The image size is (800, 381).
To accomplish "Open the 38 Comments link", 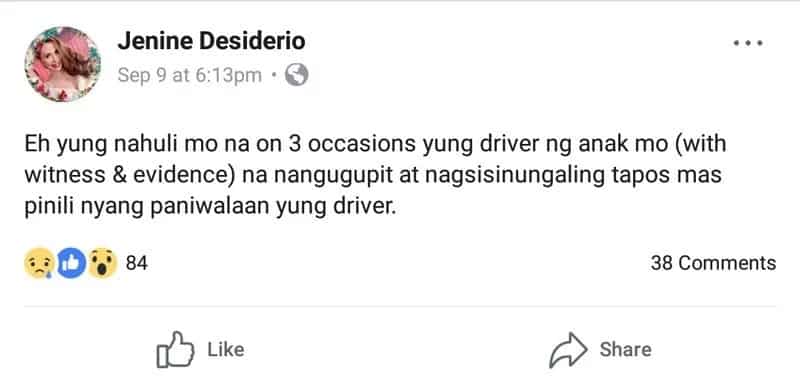I will (713, 263).
